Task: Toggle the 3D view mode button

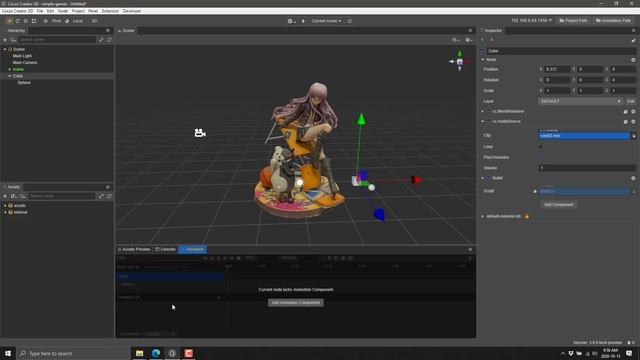Action: [94, 21]
